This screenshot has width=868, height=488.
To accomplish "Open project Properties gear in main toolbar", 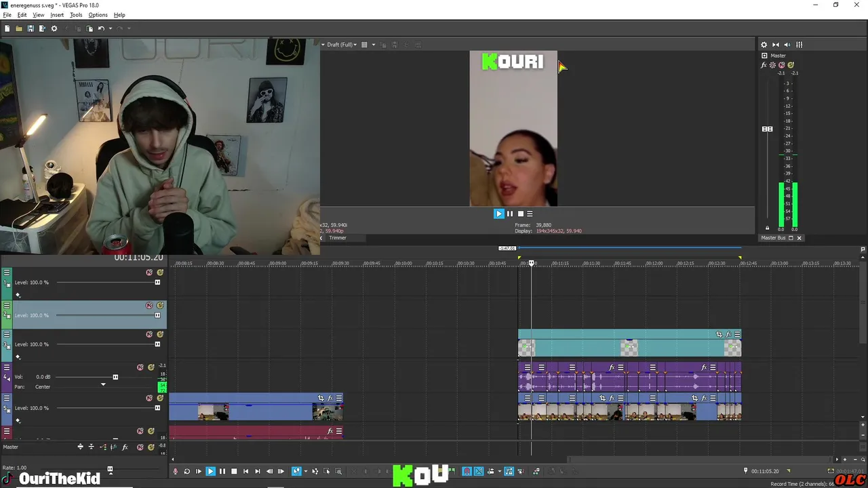I will [54, 28].
